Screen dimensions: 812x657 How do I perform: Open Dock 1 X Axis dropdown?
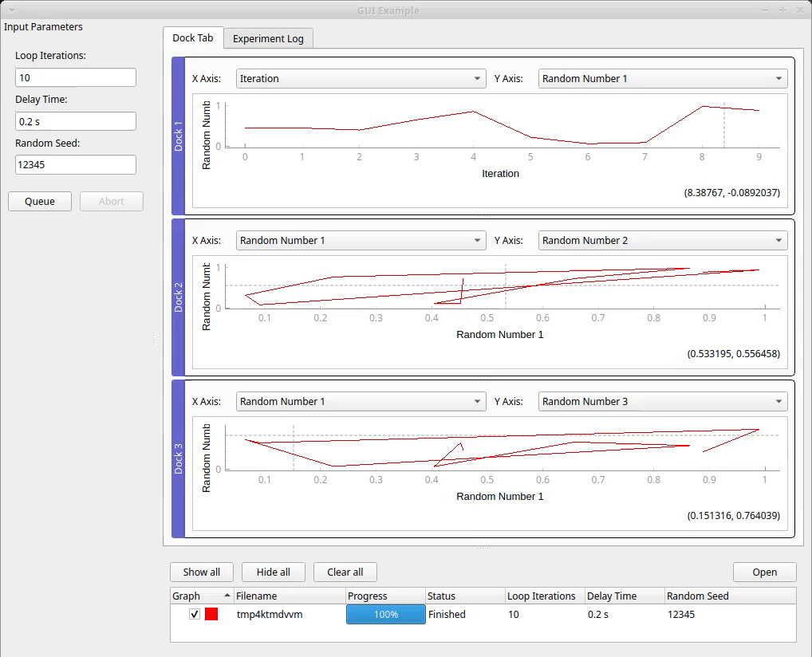(x=361, y=79)
